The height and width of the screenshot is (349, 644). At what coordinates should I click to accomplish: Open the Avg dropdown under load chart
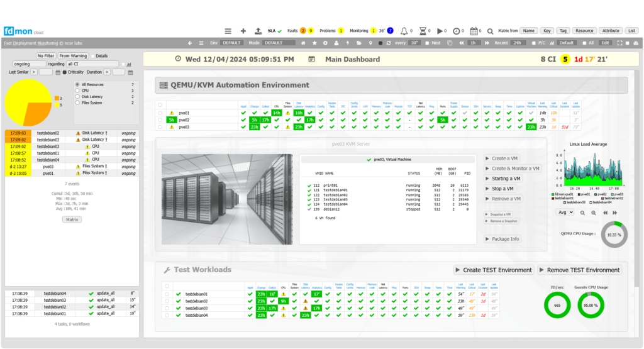565,213
